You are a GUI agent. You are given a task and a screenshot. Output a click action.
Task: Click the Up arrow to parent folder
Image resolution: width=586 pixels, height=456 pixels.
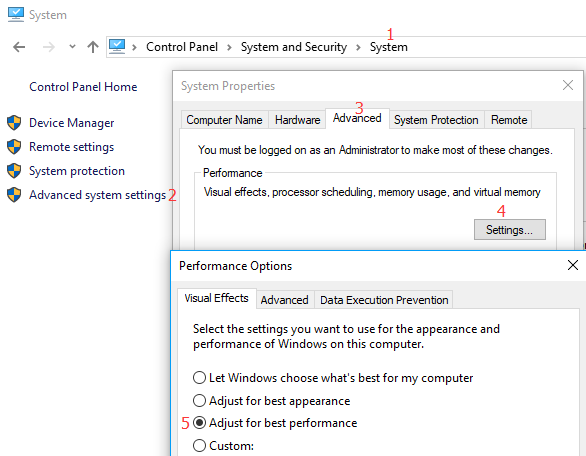tap(93, 47)
